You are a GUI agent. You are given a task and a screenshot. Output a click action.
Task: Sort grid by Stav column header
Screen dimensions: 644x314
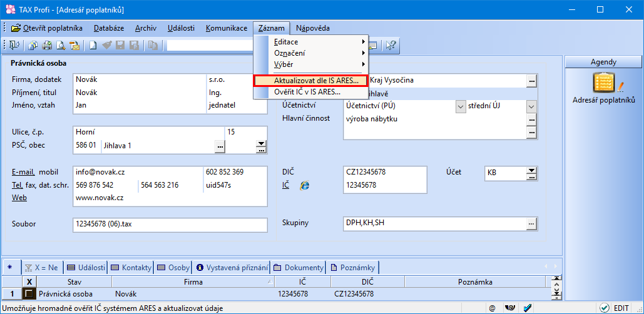pos(74,282)
